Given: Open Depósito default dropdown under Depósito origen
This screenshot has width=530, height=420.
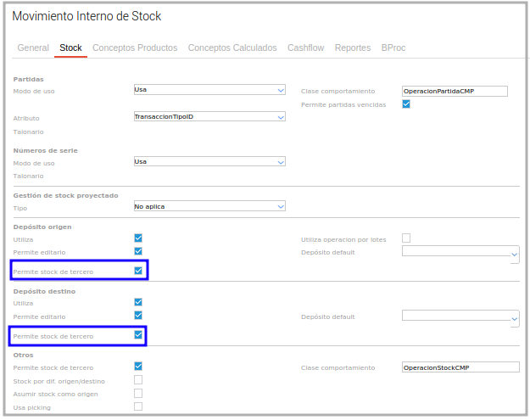Looking at the screenshot, I should click(x=460, y=252).
